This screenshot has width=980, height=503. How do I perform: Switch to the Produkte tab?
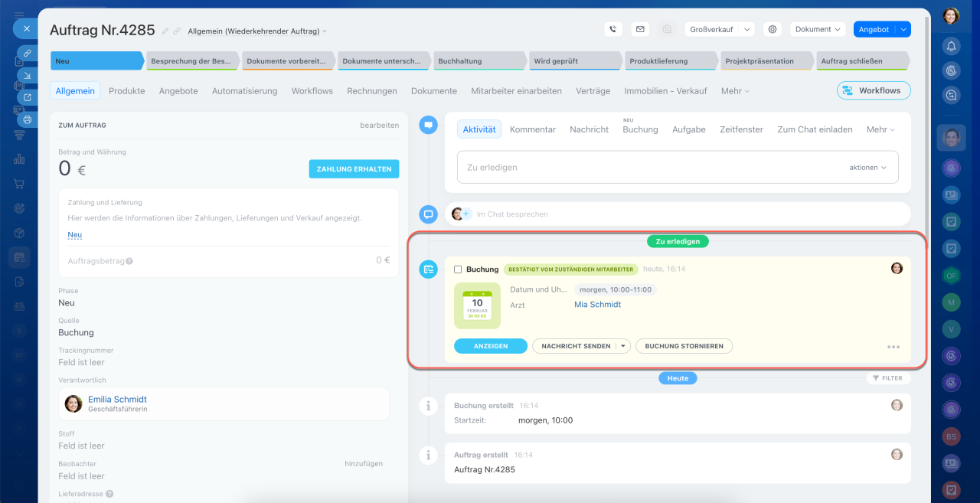click(126, 90)
